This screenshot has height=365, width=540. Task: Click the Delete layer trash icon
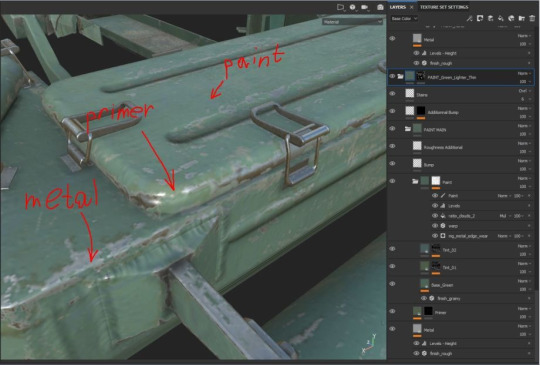(x=532, y=18)
